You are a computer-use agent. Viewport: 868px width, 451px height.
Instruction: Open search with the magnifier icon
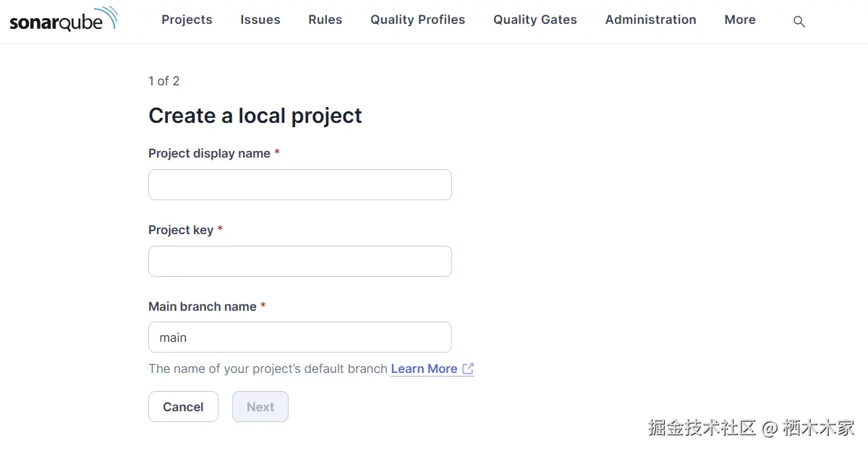799,22
